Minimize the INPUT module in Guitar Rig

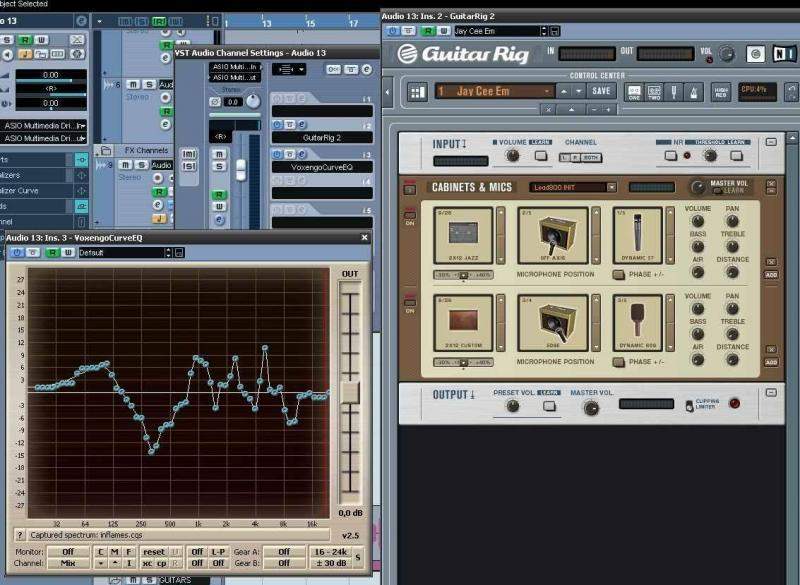pyautogui.click(x=771, y=142)
